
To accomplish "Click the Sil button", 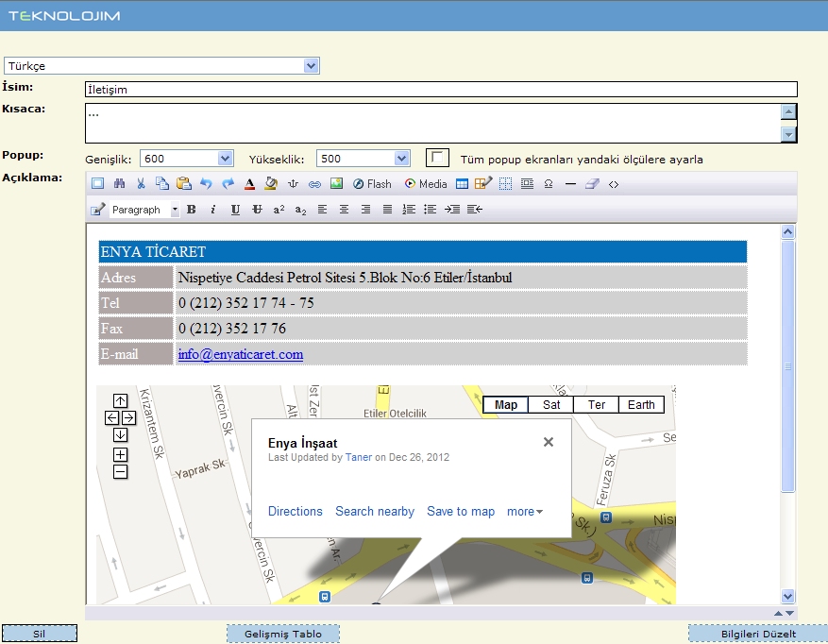I will pos(40,634).
